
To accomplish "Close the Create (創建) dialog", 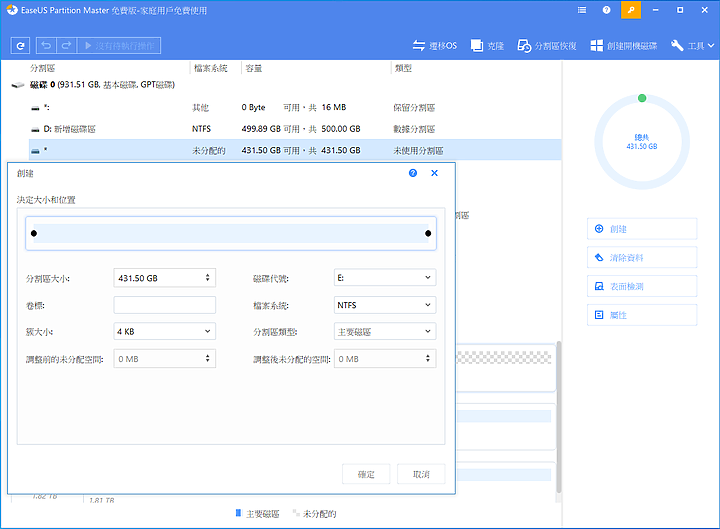I will click(434, 173).
